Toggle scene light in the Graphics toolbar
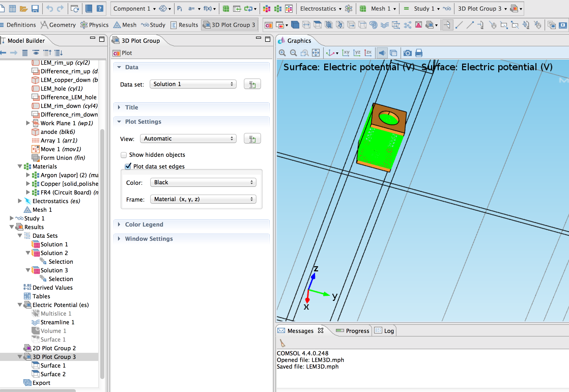569x392 pixels. coord(382,53)
